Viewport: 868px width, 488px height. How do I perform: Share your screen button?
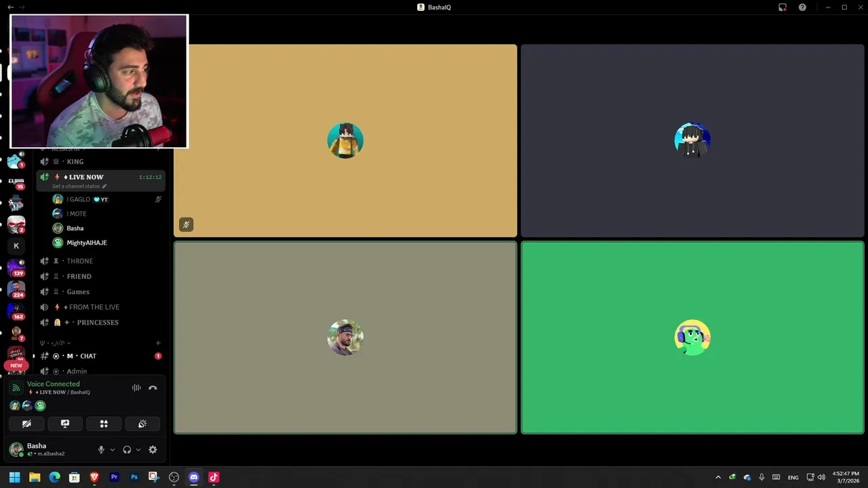(x=65, y=424)
